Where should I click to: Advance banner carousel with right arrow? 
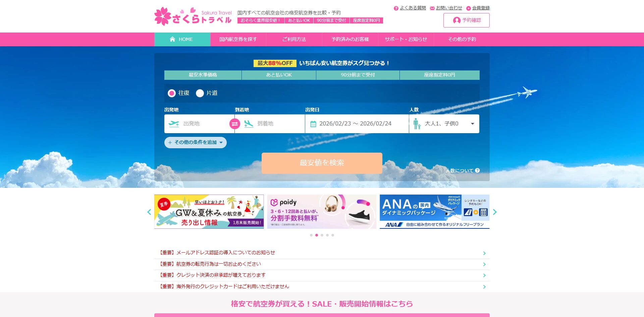(x=494, y=212)
